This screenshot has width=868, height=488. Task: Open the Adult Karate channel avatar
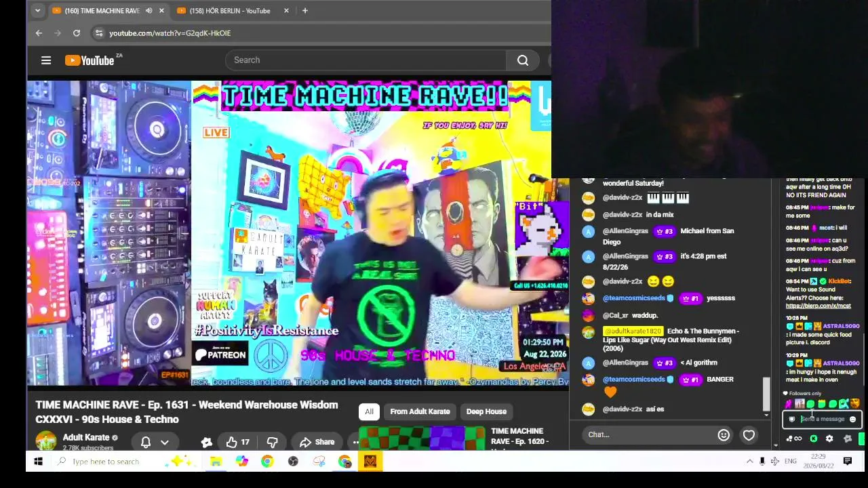click(46, 441)
